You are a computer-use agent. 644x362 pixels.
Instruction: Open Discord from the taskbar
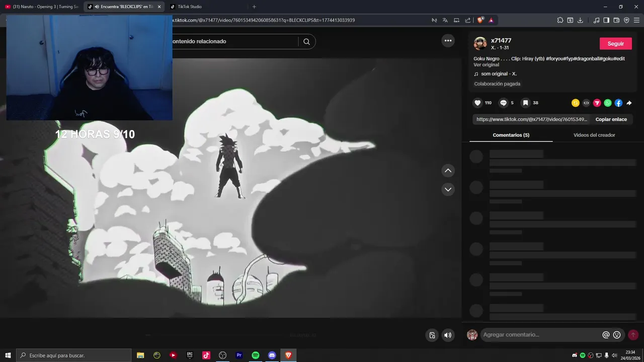pyautogui.click(x=272, y=355)
